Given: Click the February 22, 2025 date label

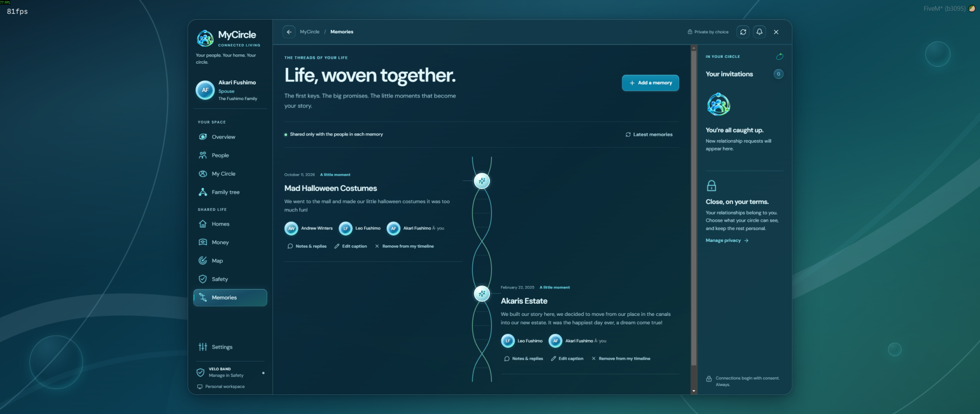Looking at the screenshot, I should tap(517, 287).
